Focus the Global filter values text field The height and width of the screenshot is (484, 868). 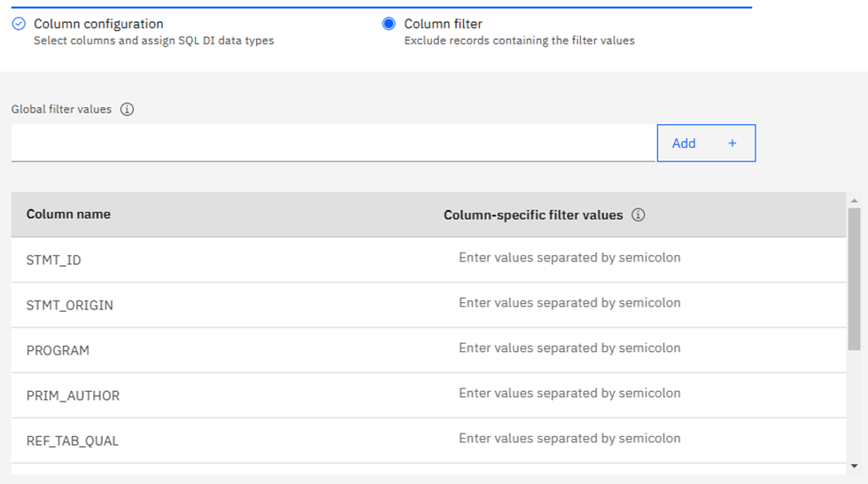tap(333, 143)
